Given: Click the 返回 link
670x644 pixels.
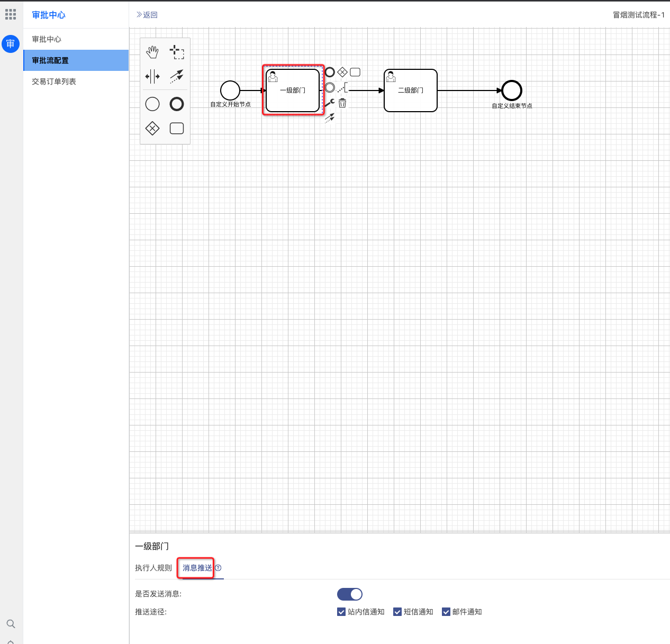Looking at the screenshot, I should 147,15.
